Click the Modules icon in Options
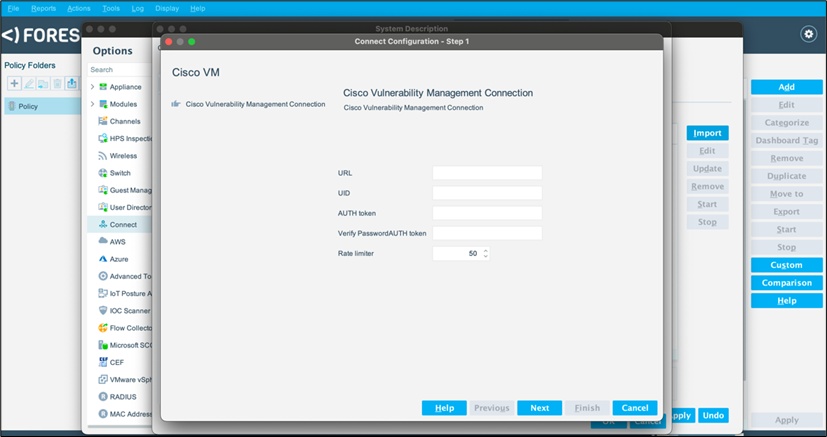The width and height of the screenshot is (827, 437). [103, 104]
